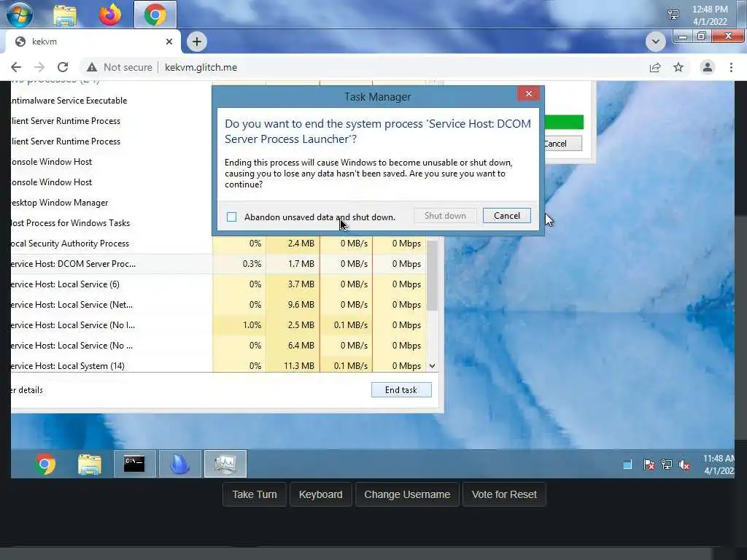Tick Abandon unsaved data and shut down
The image size is (747, 560).
pyautogui.click(x=231, y=217)
